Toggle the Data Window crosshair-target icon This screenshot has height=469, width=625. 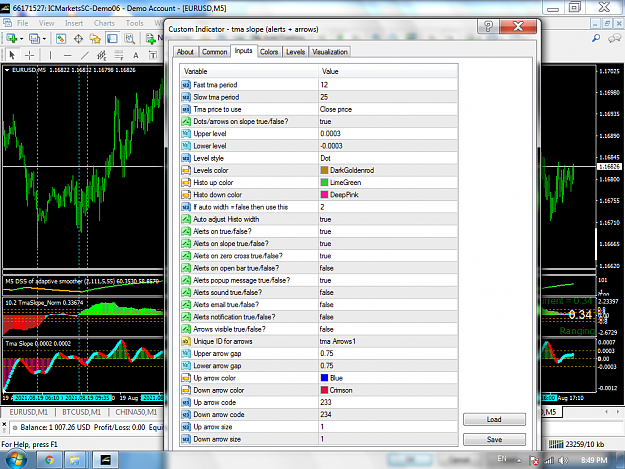[x=78, y=39]
